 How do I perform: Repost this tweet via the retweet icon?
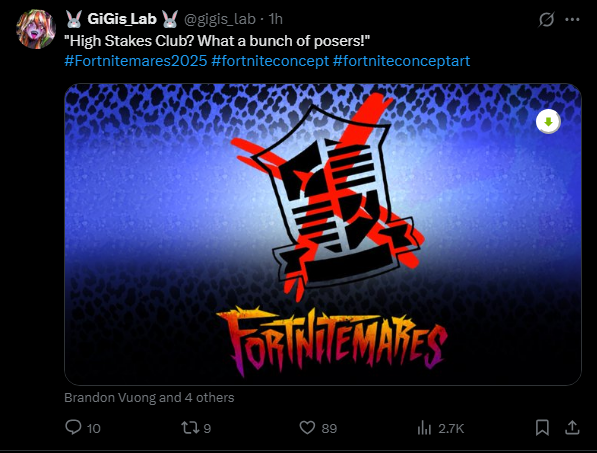coord(190,428)
